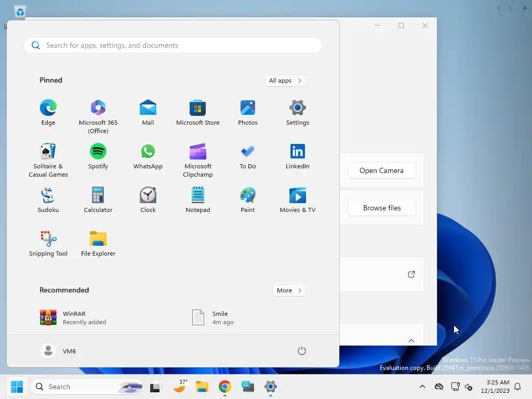Viewport: 532px width, 399px height.
Task: Open Notepad from pinned apps
Action: [198, 200]
